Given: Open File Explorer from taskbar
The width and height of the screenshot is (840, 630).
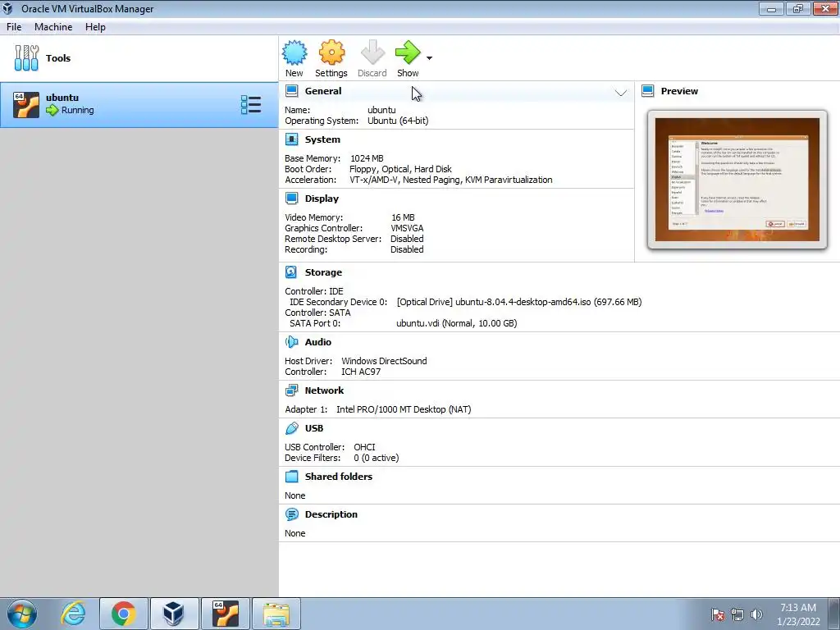Looking at the screenshot, I should pyautogui.click(x=276, y=614).
